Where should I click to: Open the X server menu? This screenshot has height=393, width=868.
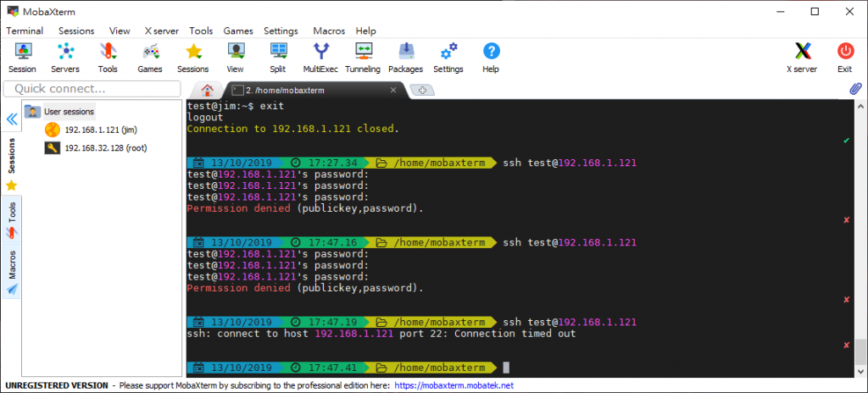pos(162,31)
